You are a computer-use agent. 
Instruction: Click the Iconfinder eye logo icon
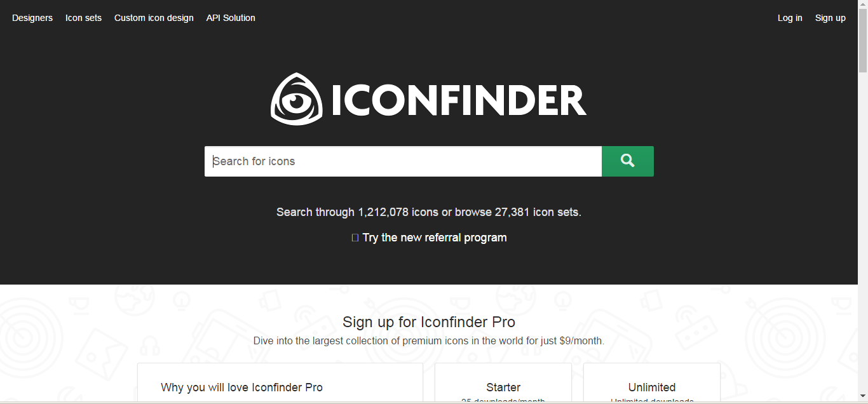[296, 99]
